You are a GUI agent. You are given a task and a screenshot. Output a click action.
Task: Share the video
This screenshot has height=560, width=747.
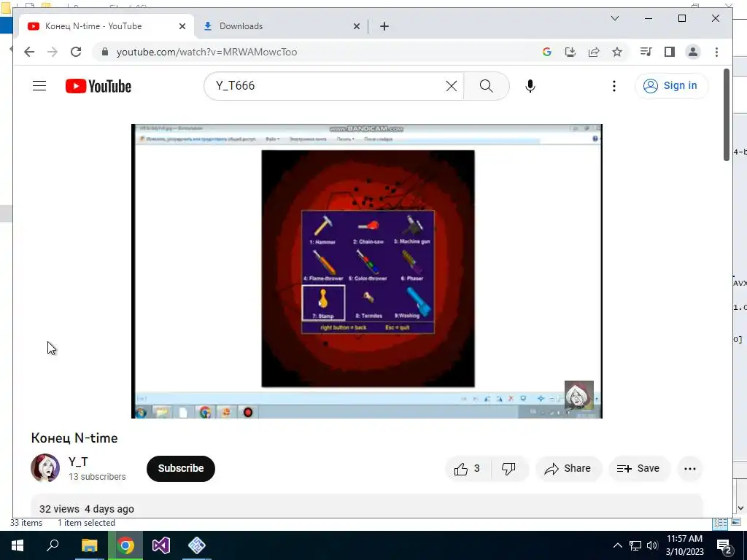point(568,469)
